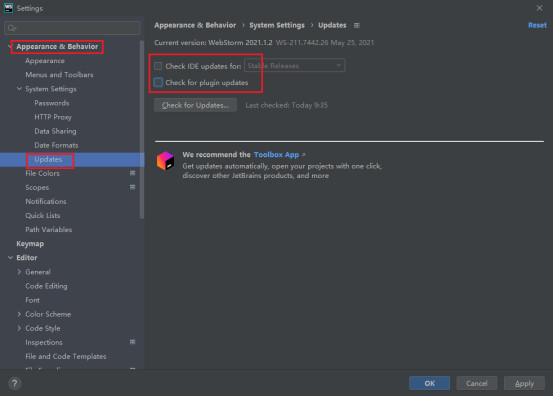Click the Toolbox App link
The height and width of the screenshot is (396, 553).
(276, 155)
